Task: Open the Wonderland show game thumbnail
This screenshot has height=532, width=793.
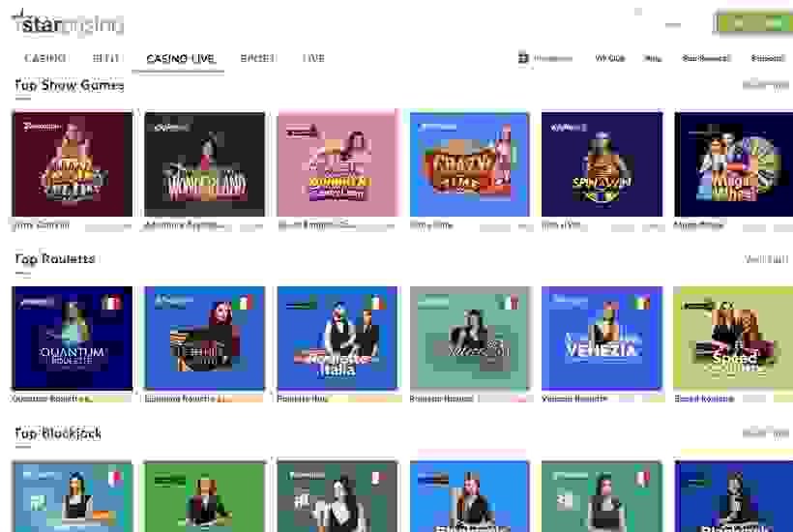Action: click(204, 164)
